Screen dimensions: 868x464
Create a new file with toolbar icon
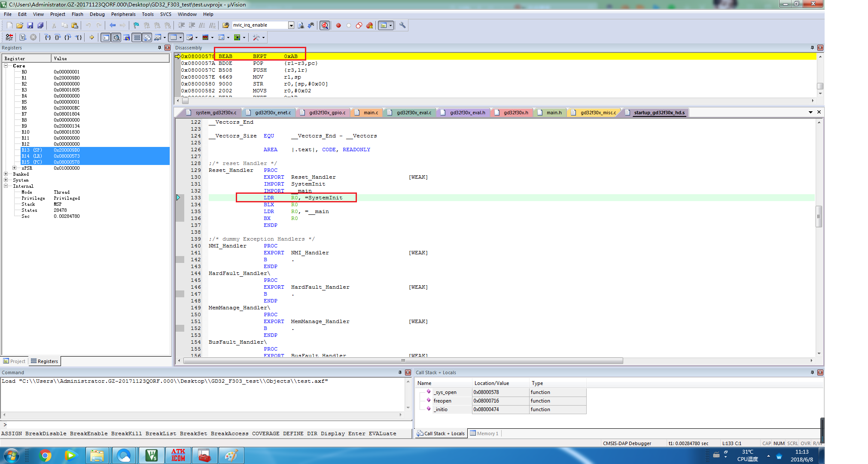[x=9, y=25]
